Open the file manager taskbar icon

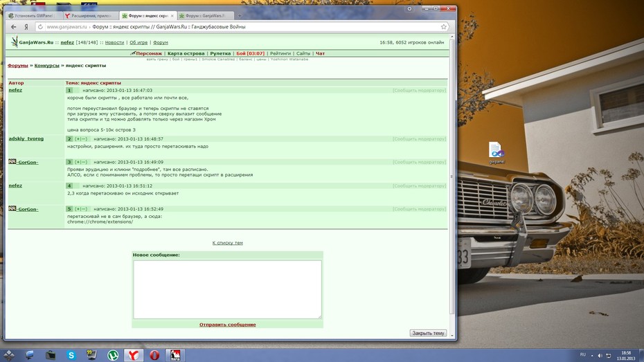(50, 355)
